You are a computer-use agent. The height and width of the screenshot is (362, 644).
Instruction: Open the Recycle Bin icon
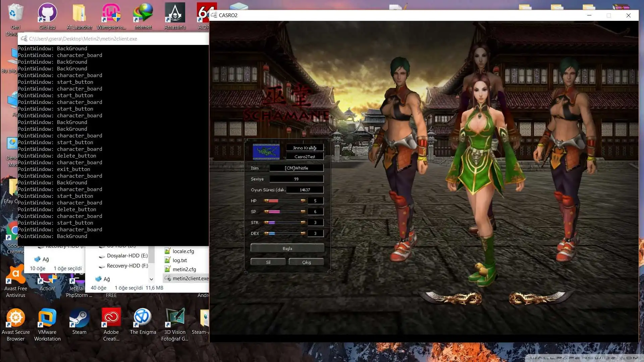pyautogui.click(x=15, y=16)
